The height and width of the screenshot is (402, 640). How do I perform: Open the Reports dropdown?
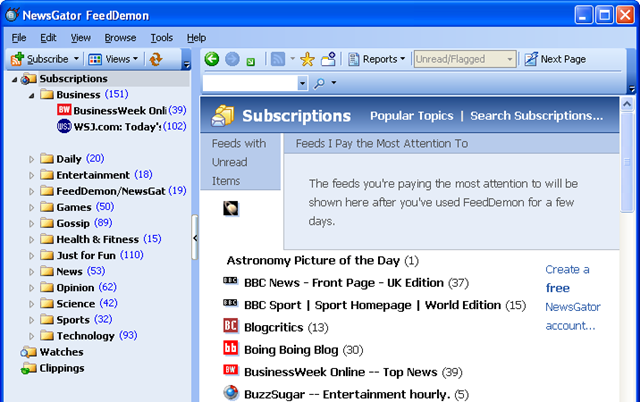[376, 59]
